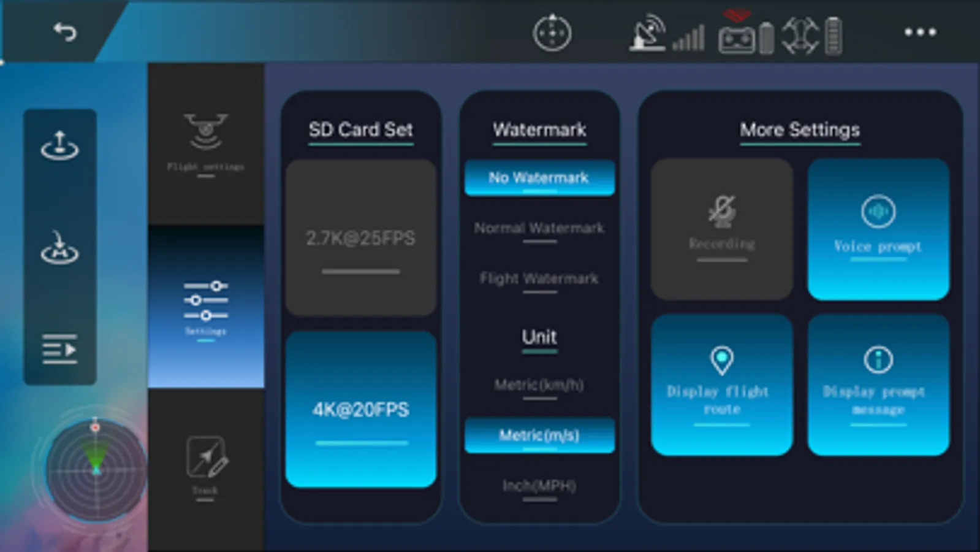Choose Normal Watermark option
980x552 pixels.
539,228
